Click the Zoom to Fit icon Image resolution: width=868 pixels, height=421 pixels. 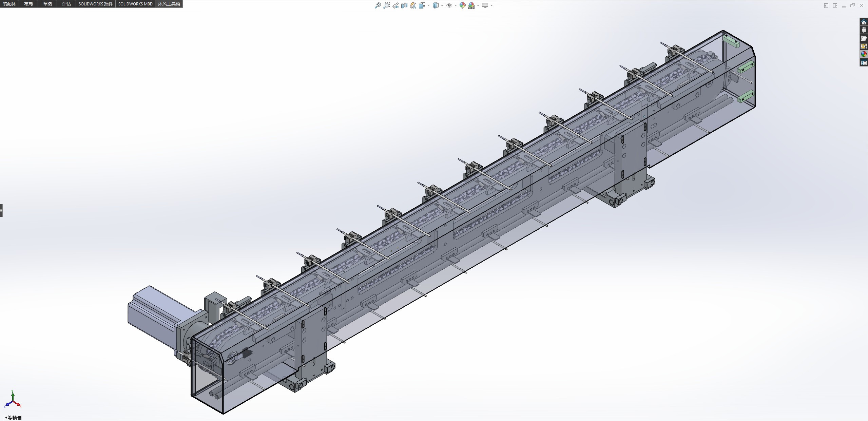(x=378, y=5)
